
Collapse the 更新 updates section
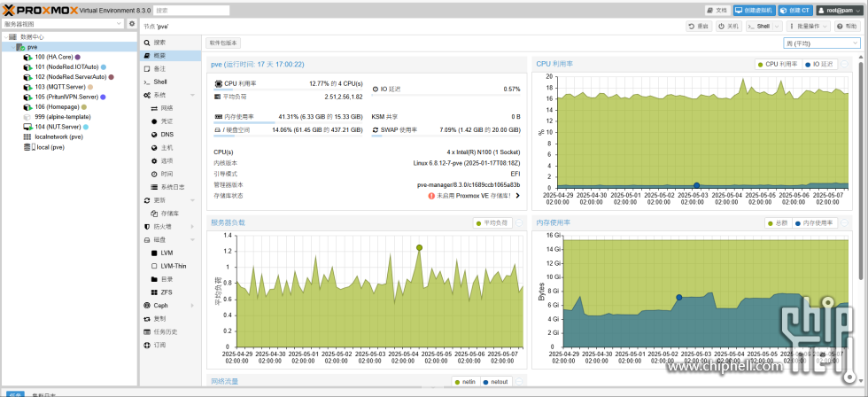click(x=193, y=200)
